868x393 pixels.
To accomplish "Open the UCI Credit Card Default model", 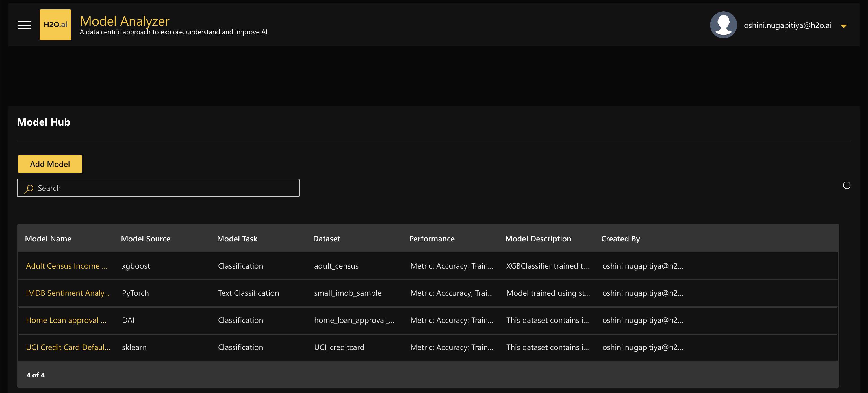I will pos(68,347).
